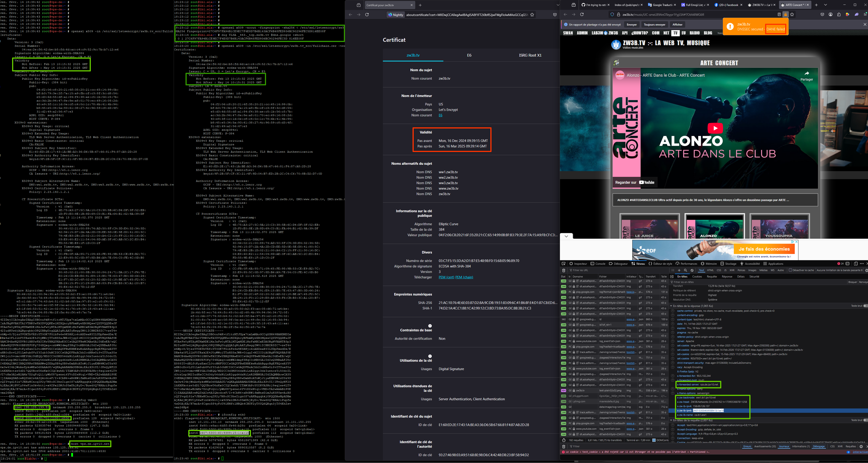Click Bloquer in the headers panel
The height and width of the screenshot is (463, 868).
tap(852, 282)
